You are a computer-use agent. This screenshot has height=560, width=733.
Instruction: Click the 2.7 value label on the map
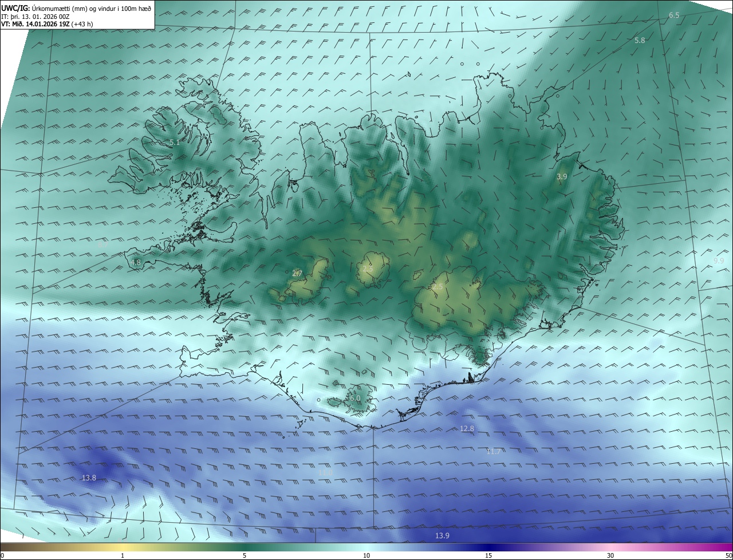tap(297, 274)
